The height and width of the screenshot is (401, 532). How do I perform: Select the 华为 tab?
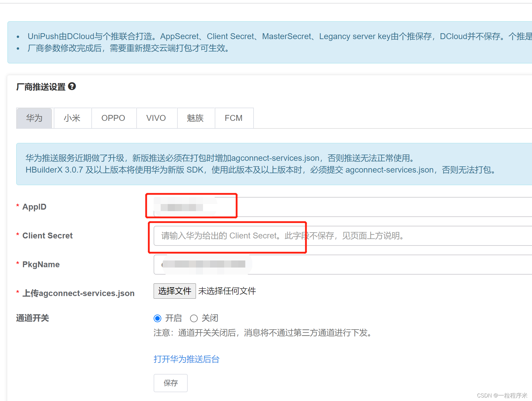[x=34, y=118]
